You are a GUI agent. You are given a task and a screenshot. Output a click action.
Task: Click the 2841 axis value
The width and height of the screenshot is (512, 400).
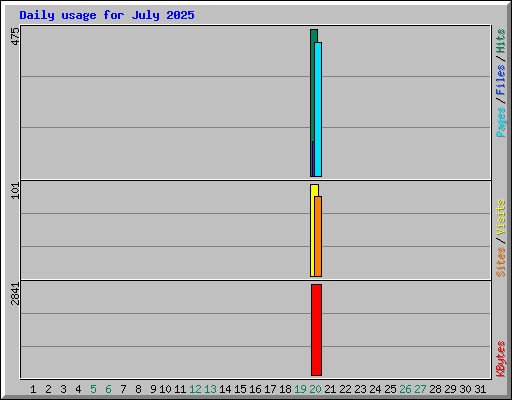click(15, 294)
